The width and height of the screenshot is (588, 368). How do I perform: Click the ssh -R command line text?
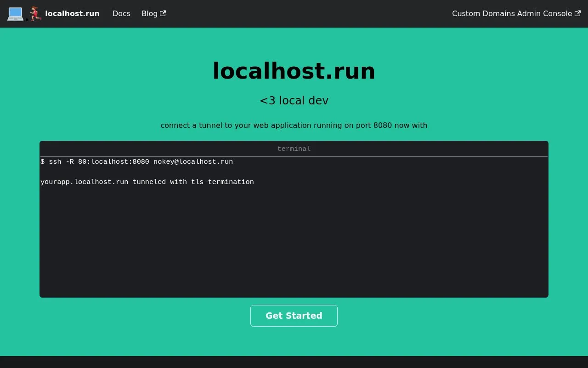[x=136, y=162]
